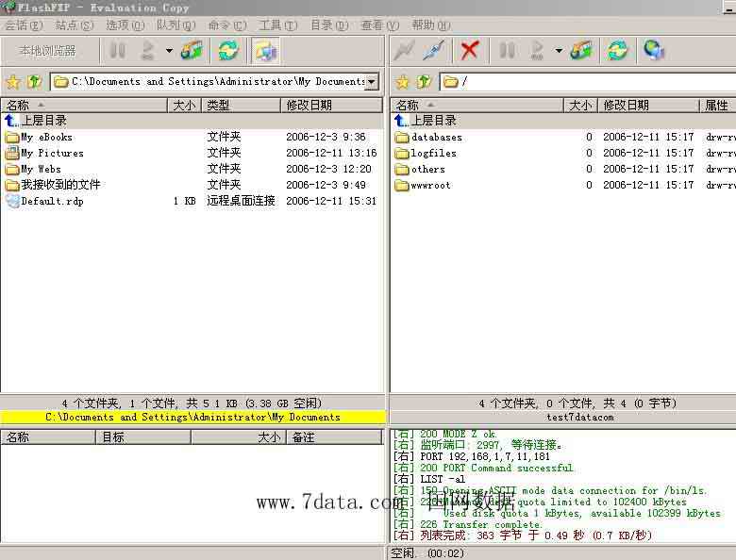Select the wwwroot remote folder
Viewport: 736px width, 560px height.
(x=563, y=185)
